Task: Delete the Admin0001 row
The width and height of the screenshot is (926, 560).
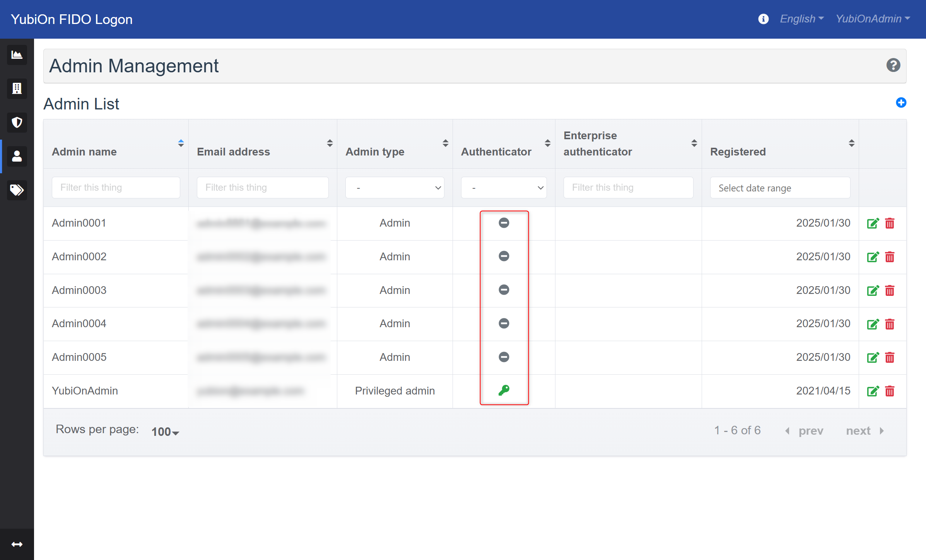Action: pos(890,223)
